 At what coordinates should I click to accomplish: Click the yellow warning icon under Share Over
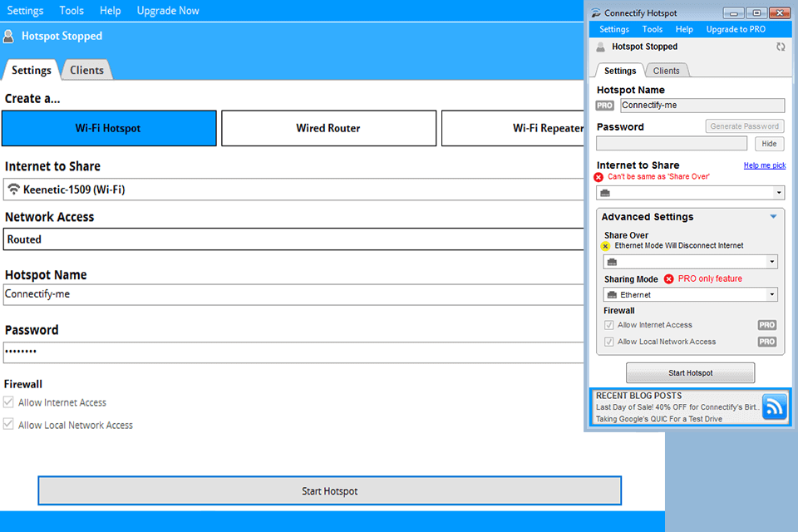[x=605, y=246]
